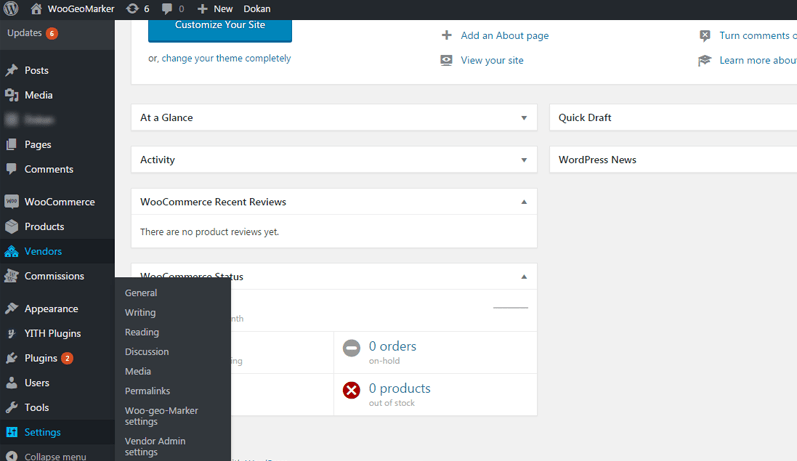Click change your theme completely link
Screen dimensions: 797x461
tap(226, 58)
